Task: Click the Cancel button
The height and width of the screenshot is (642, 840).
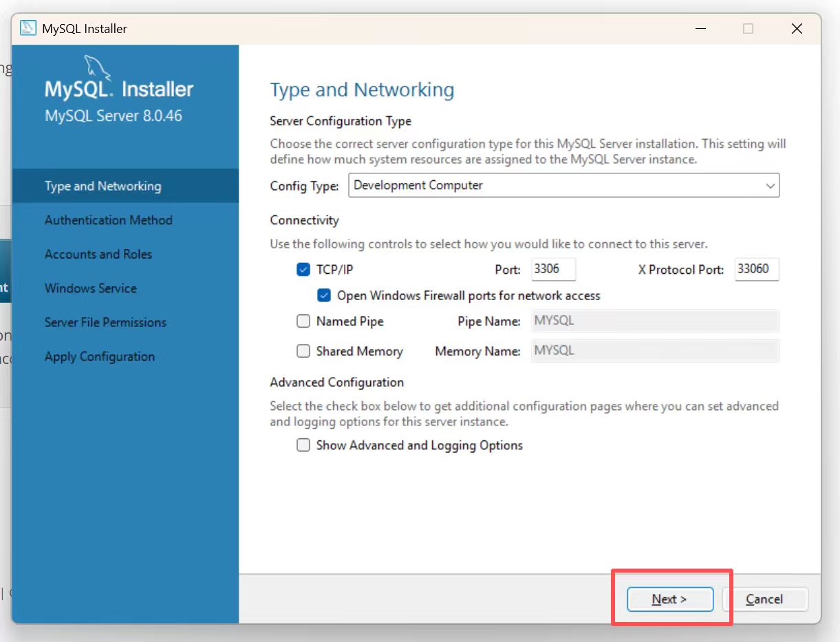Action: tap(764, 599)
